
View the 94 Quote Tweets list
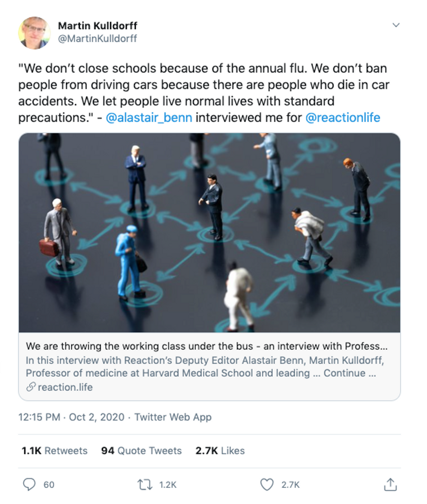pos(141,450)
